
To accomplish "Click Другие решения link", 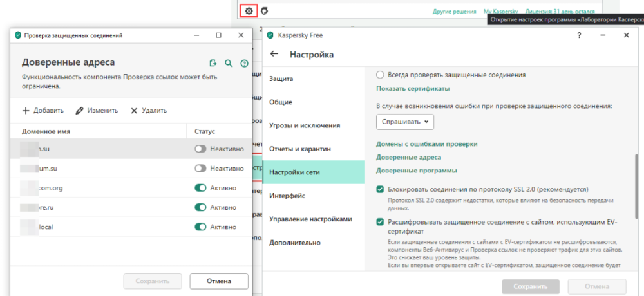I will tap(454, 12).
